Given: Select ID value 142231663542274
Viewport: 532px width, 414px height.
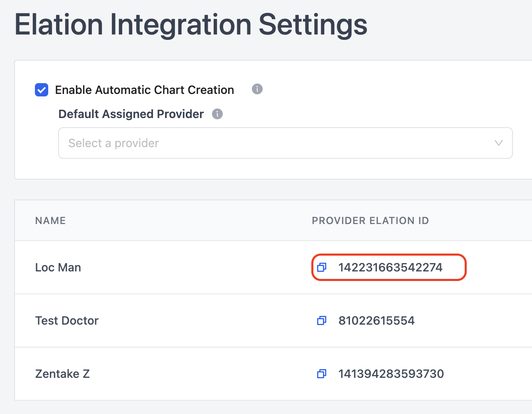Looking at the screenshot, I should (390, 267).
